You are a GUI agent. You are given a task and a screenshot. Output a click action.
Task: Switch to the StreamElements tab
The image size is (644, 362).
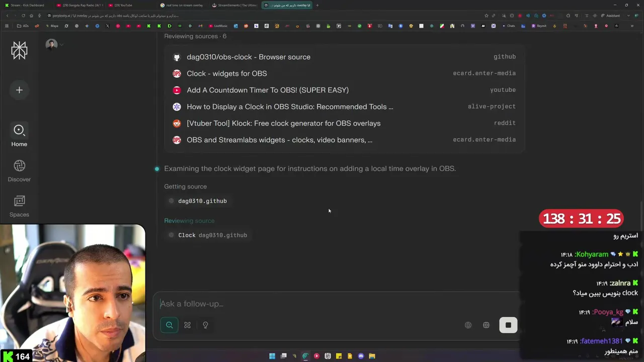click(x=235, y=5)
